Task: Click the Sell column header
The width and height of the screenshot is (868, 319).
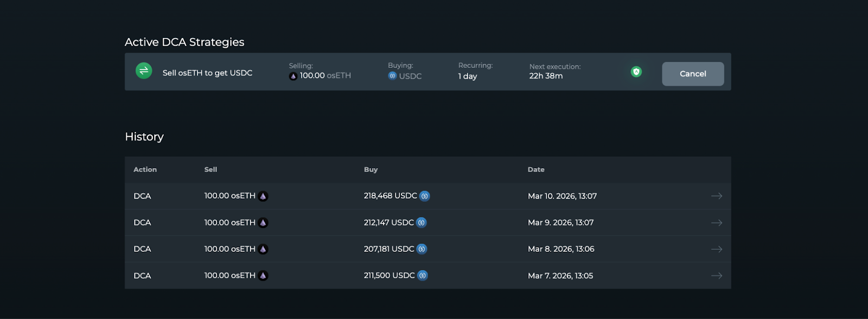Action: pos(210,170)
